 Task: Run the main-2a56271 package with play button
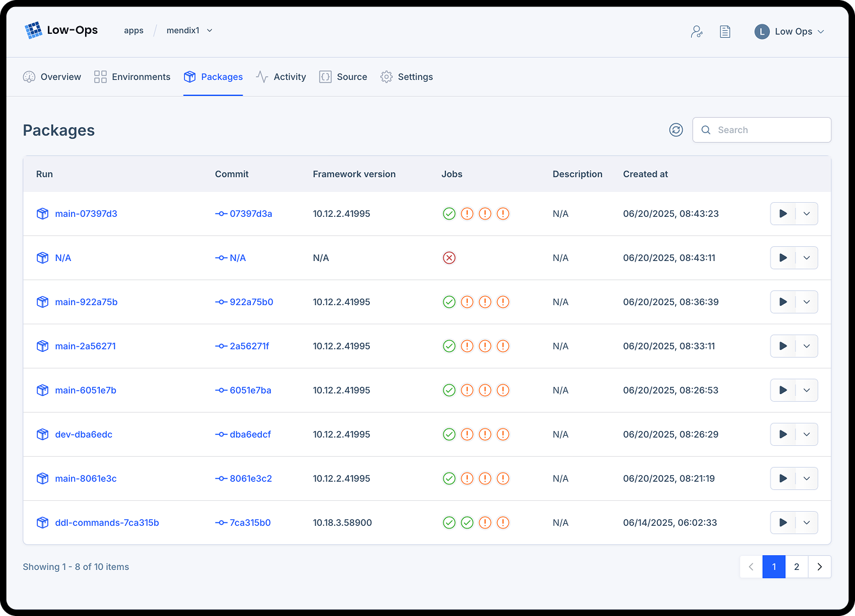coord(783,346)
